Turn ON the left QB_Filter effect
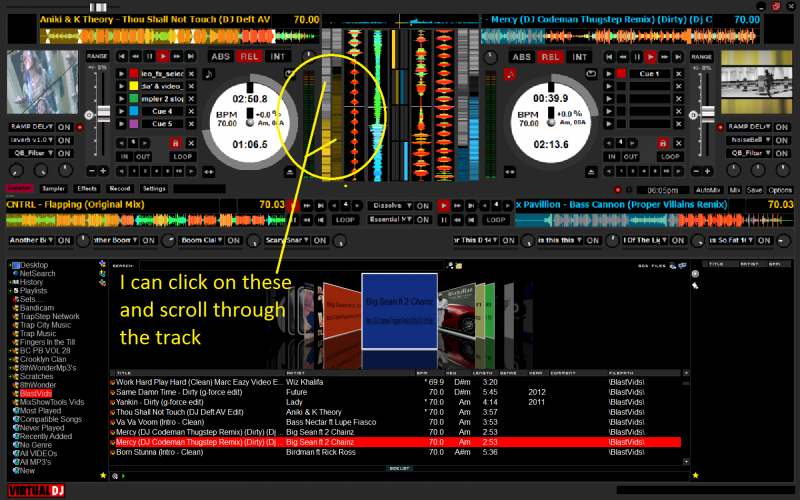The image size is (800, 500). coord(64,153)
